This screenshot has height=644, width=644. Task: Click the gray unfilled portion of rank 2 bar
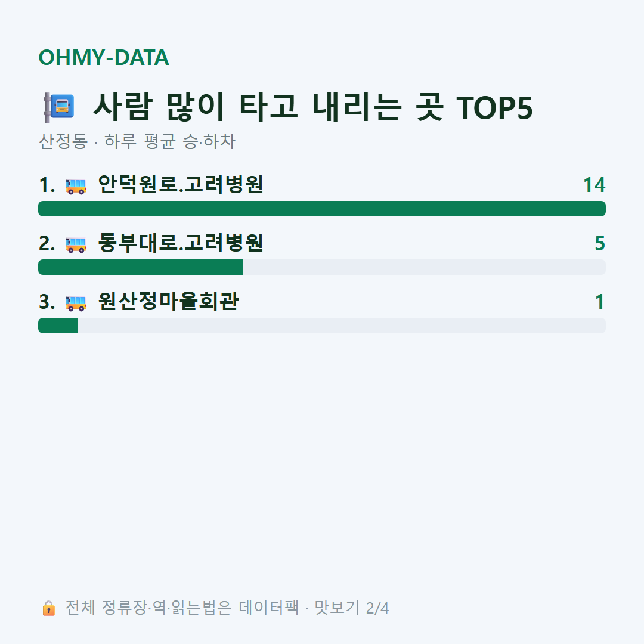tap(425, 267)
